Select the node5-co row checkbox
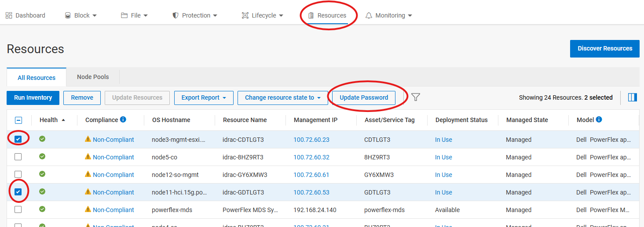The image size is (644, 227). pos(18,157)
